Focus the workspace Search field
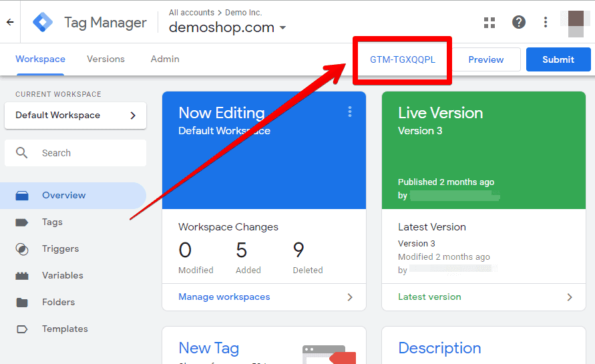595x364 pixels. pyautogui.click(x=75, y=153)
